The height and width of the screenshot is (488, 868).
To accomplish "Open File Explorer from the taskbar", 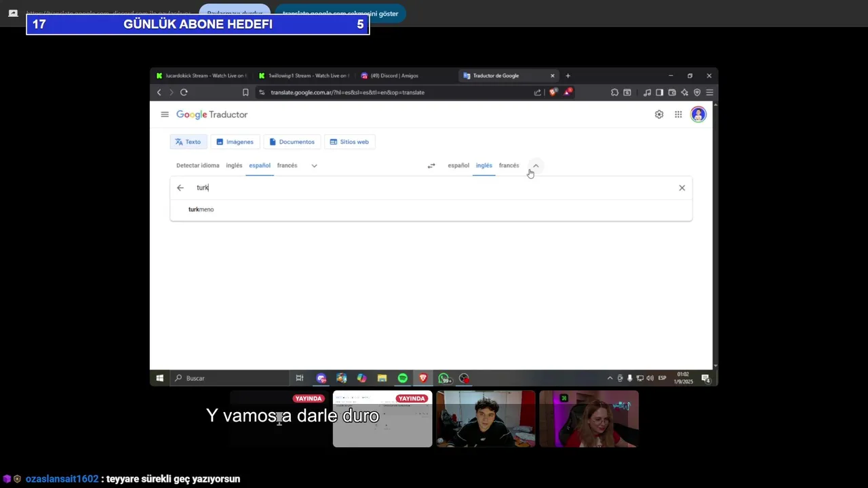I will (382, 378).
